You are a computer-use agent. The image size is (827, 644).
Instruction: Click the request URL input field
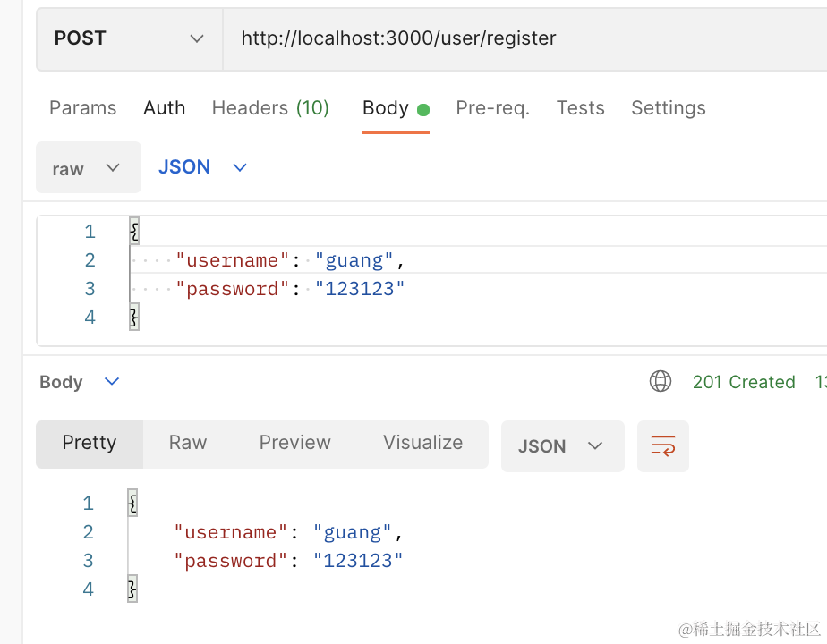point(519,38)
